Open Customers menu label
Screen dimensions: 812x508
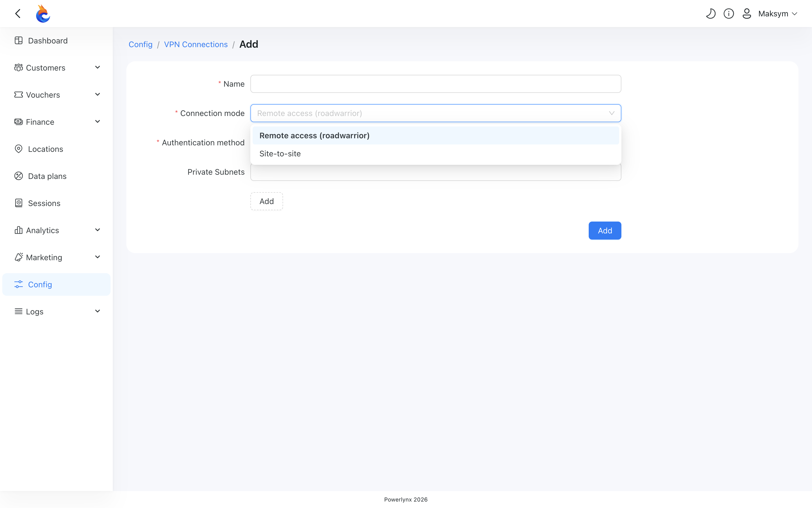46,68
